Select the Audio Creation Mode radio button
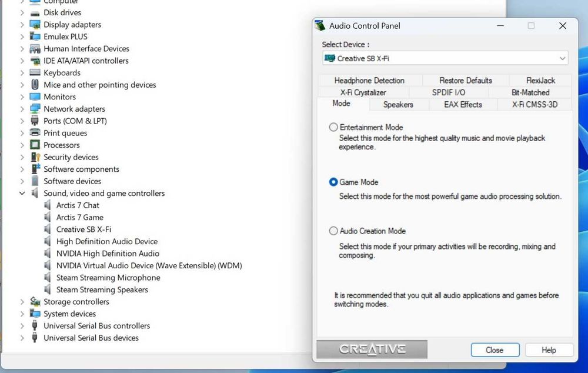This screenshot has height=373, width=588. 333,231
